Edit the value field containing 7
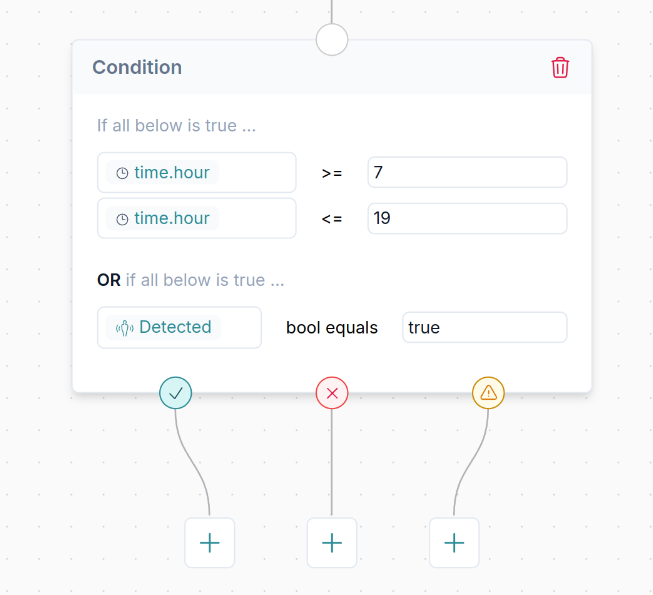653x595 pixels. (467, 172)
